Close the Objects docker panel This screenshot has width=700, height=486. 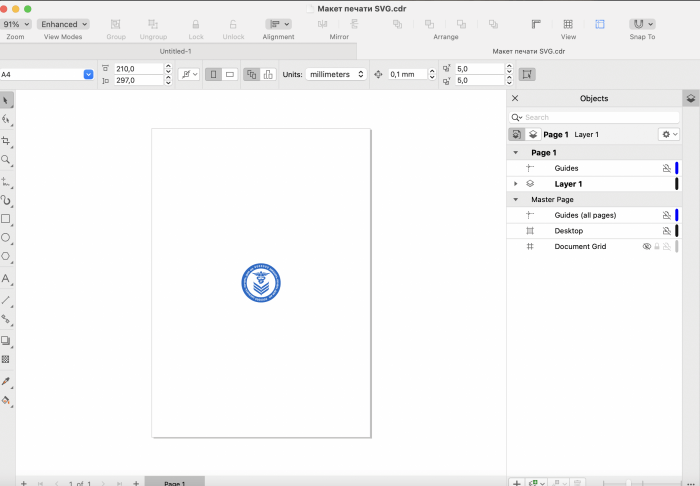pyautogui.click(x=515, y=98)
